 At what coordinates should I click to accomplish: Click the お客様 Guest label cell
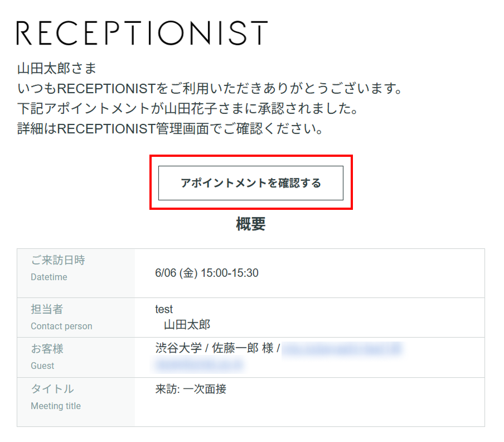(x=76, y=357)
